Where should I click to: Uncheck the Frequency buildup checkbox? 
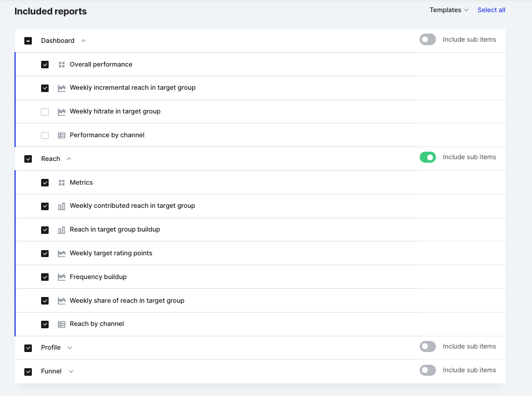click(x=45, y=277)
